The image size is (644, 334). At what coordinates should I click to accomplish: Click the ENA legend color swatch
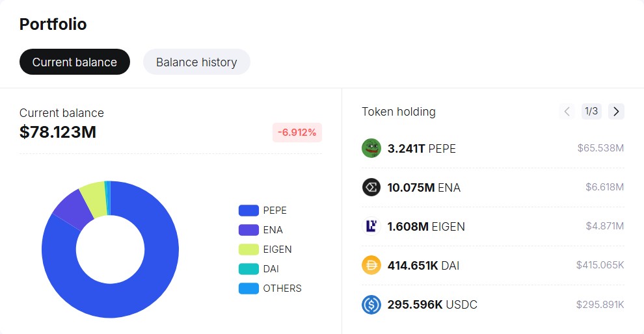248,230
